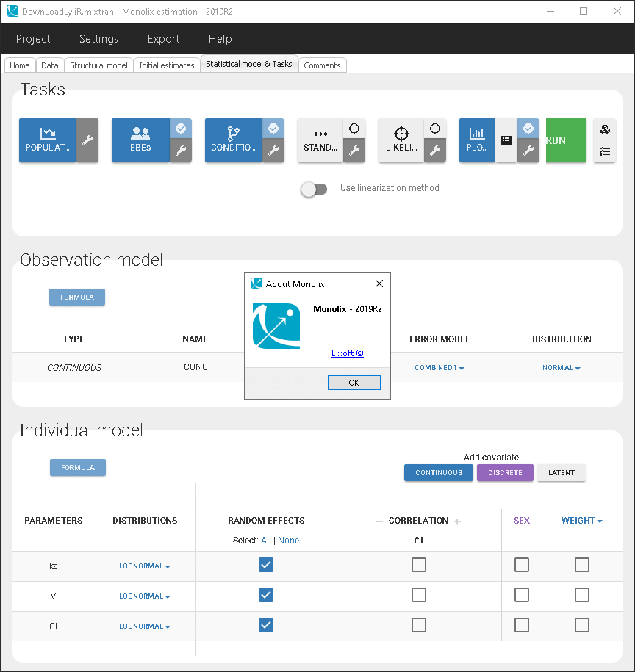
Task: Remove a correlation group with minus
Action: tap(379, 521)
